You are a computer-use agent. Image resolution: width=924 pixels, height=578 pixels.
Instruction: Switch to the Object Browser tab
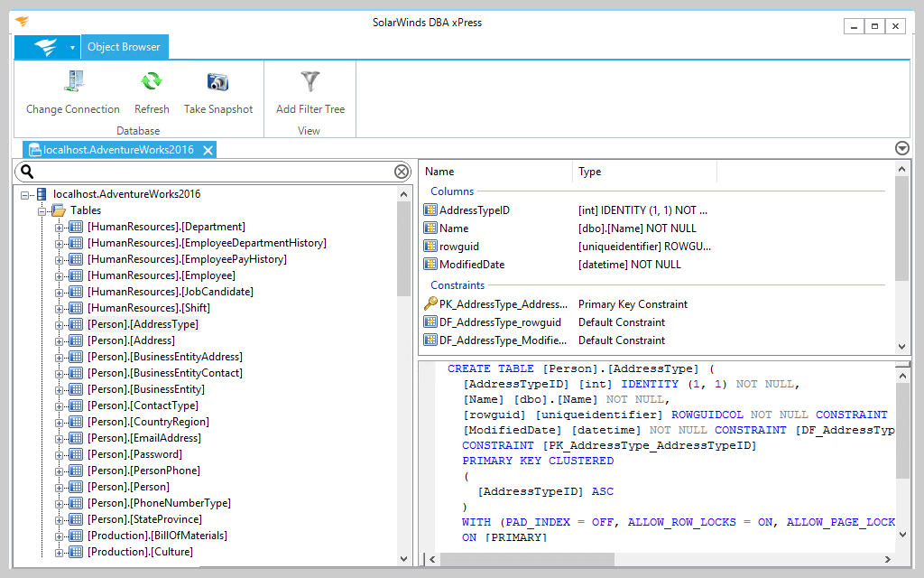pyautogui.click(x=125, y=45)
